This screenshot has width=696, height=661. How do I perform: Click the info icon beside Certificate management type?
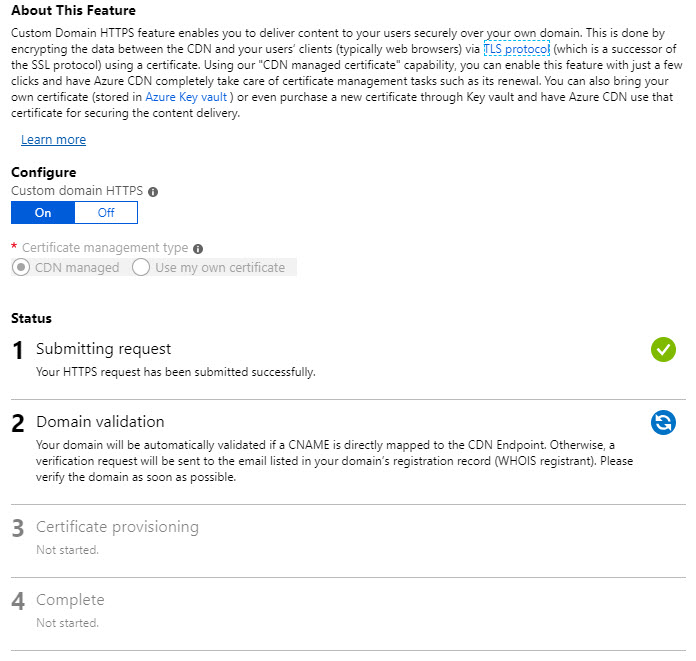click(198, 249)
